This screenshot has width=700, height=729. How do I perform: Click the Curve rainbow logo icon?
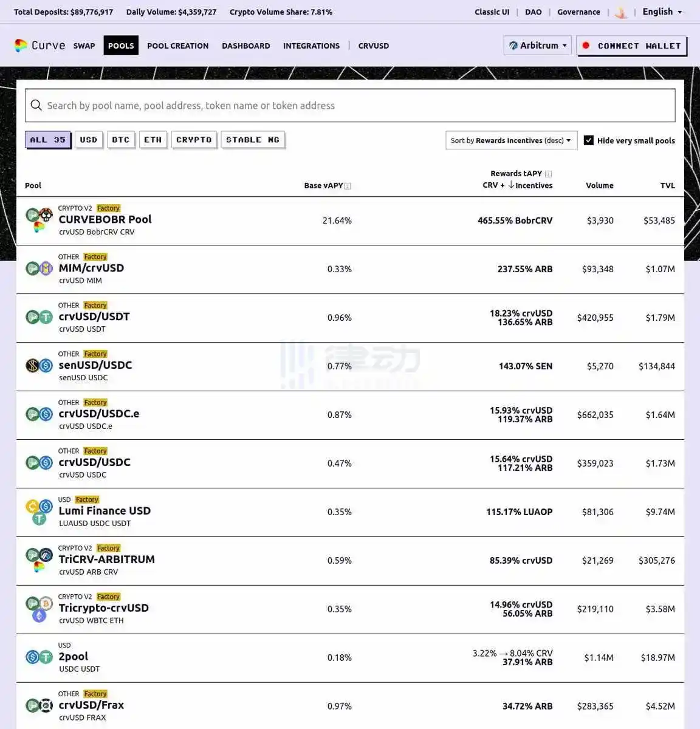(21, 46)
